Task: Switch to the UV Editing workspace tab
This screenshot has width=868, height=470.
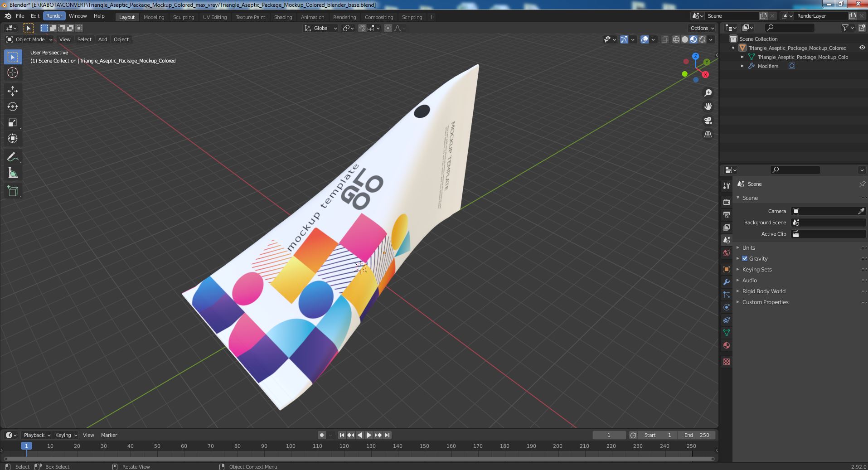Action: [214, 17]
